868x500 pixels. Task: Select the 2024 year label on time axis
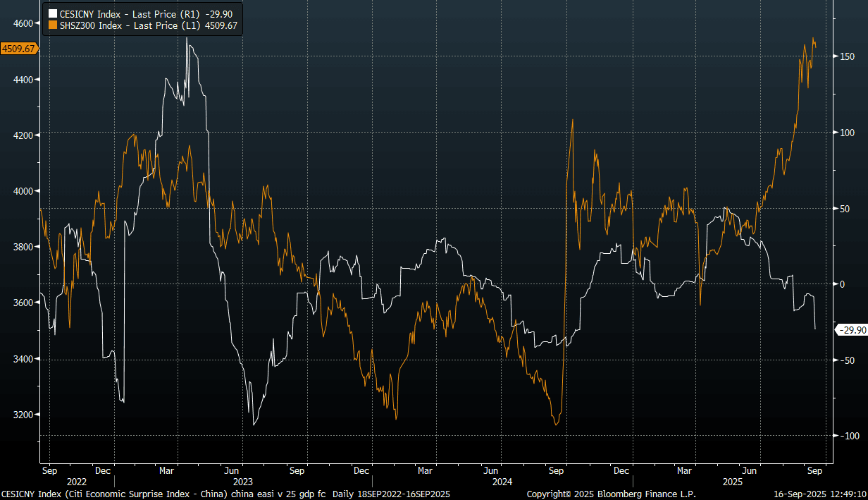point(502,482)
